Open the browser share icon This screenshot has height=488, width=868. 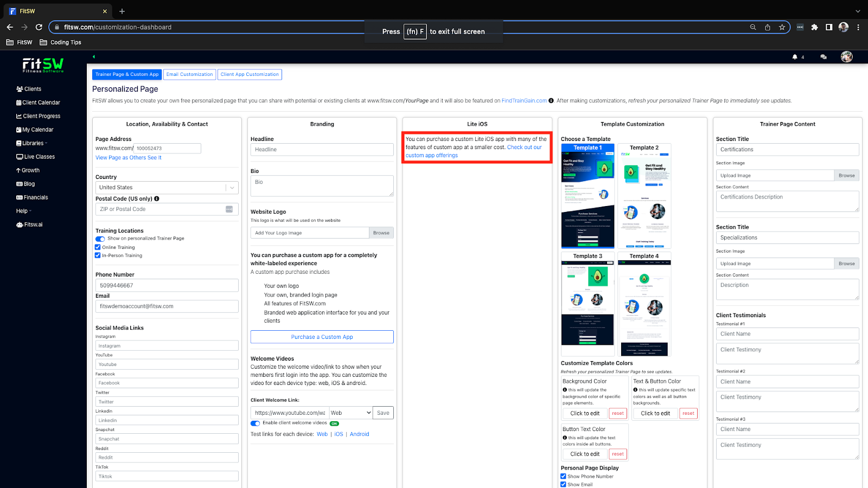click(768, 27)
